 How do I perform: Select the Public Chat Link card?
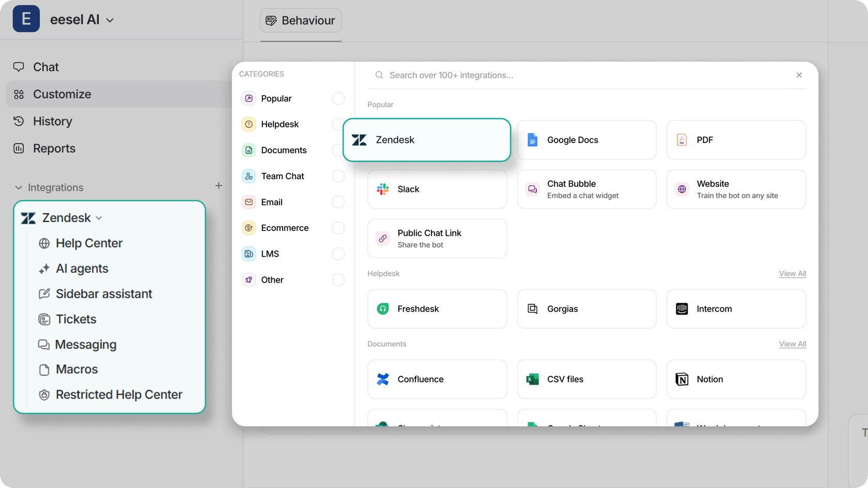coord(437,239)
